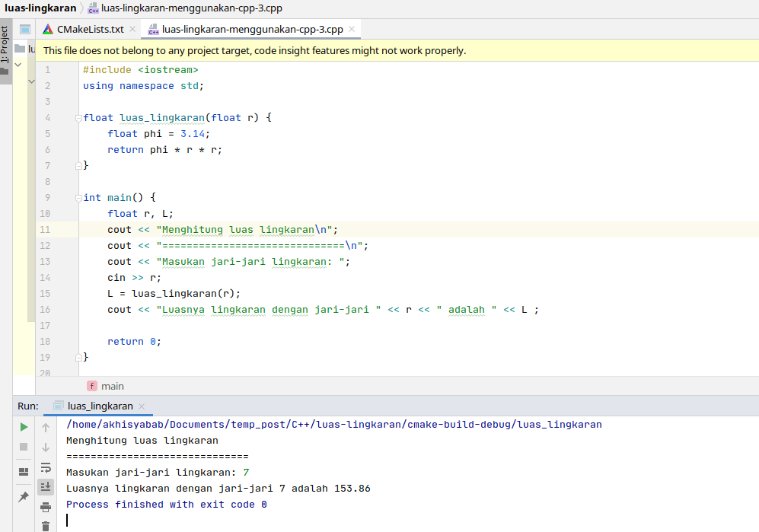Click cpp file breadcrumb in navigation bar
759x532 pixels.
coord(186,8)
